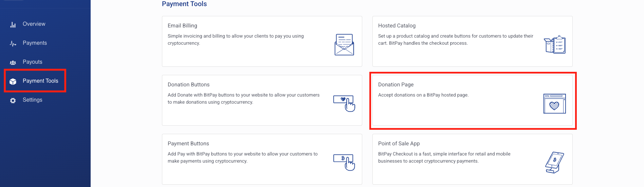644x187 pixels.
Task: Open the Payouts sidebar item
Action: (x=33, y=62)
